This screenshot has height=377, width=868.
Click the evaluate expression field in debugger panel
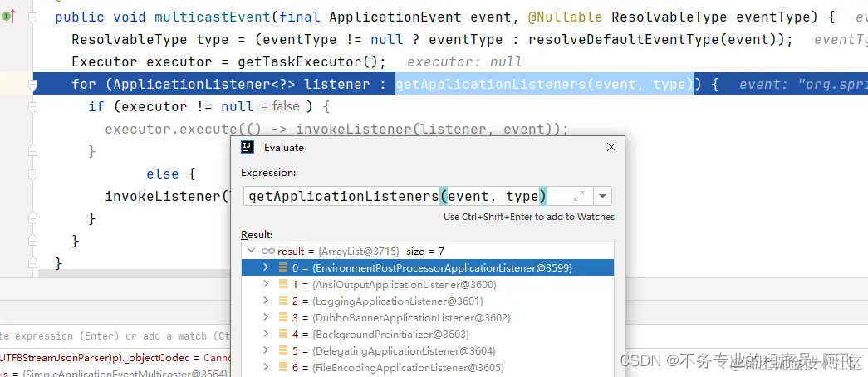click(x=115, y=336)
